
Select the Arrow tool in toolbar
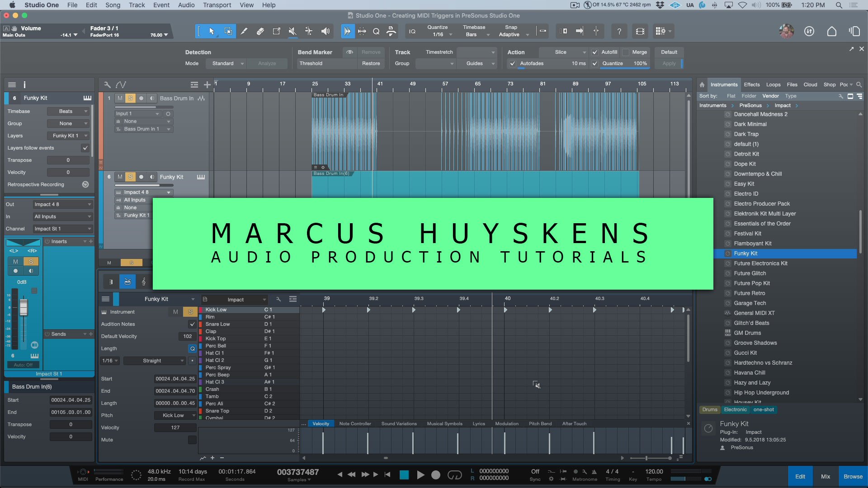tap(212, 31)
